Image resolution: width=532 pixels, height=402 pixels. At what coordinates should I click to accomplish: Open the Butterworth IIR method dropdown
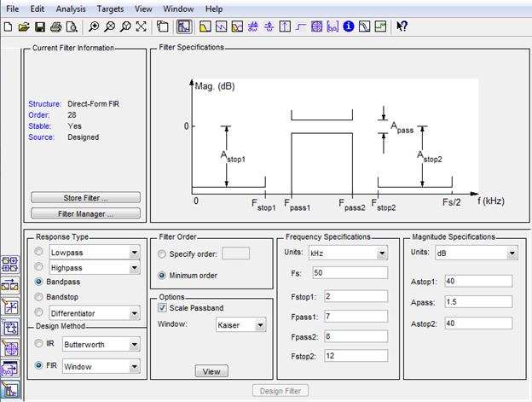[101, 345]
